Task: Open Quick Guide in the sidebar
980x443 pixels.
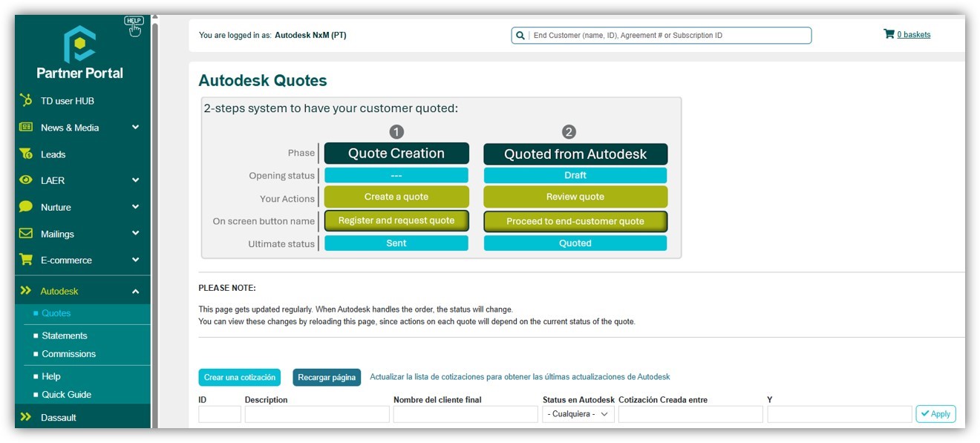Action: pyautogui.click(x=67, y=395)
